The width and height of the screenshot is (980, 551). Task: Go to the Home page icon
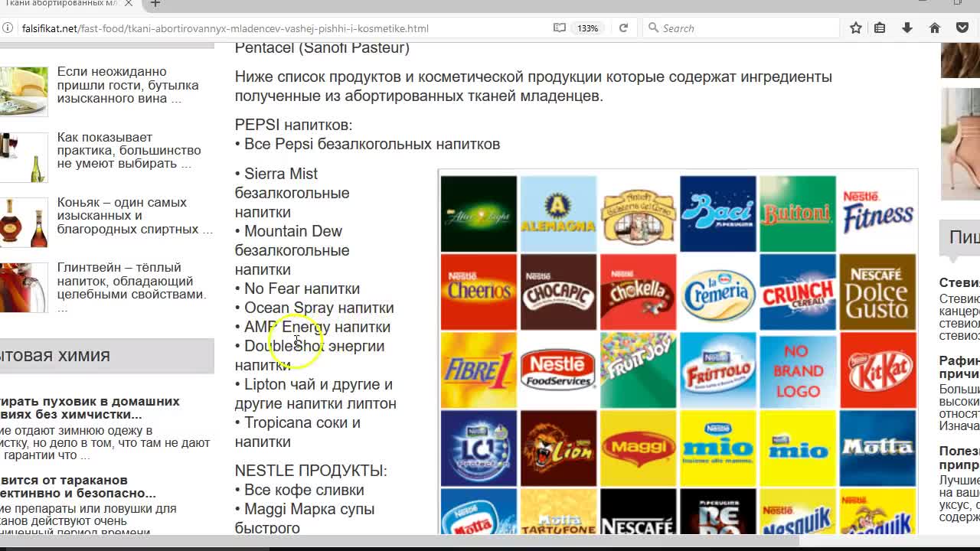pos(935,28)
